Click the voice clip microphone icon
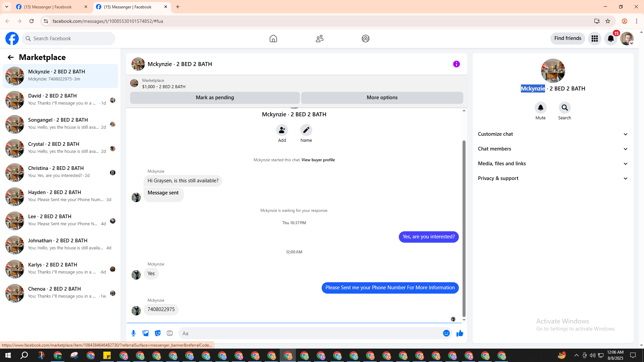The image size is (644, 362). (x=133, y=333)
